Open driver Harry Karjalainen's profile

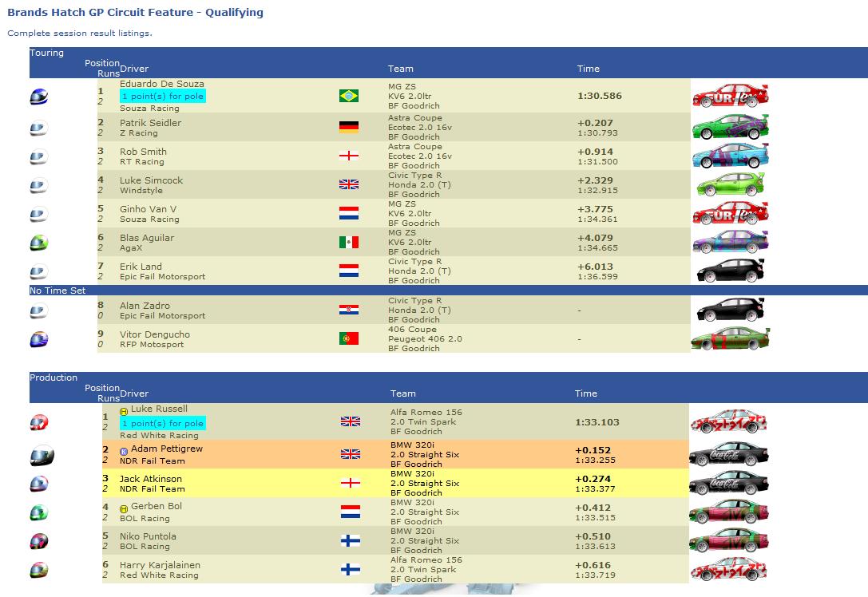(160, 565)
